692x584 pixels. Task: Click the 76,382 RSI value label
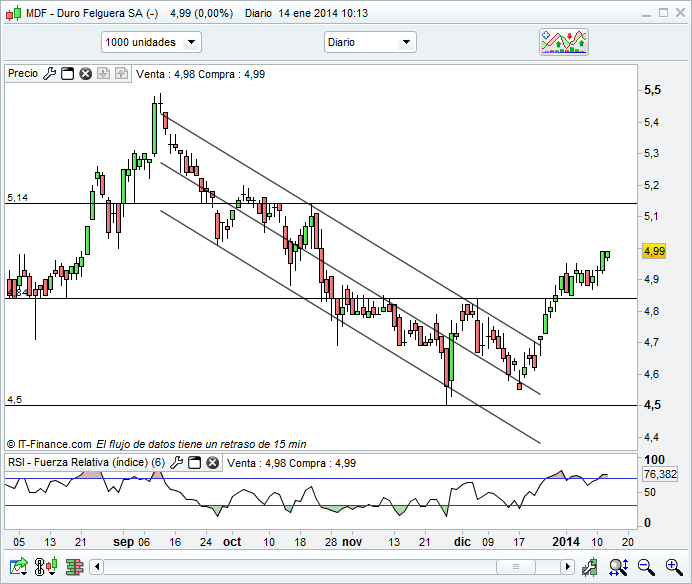tap(660, 474)
